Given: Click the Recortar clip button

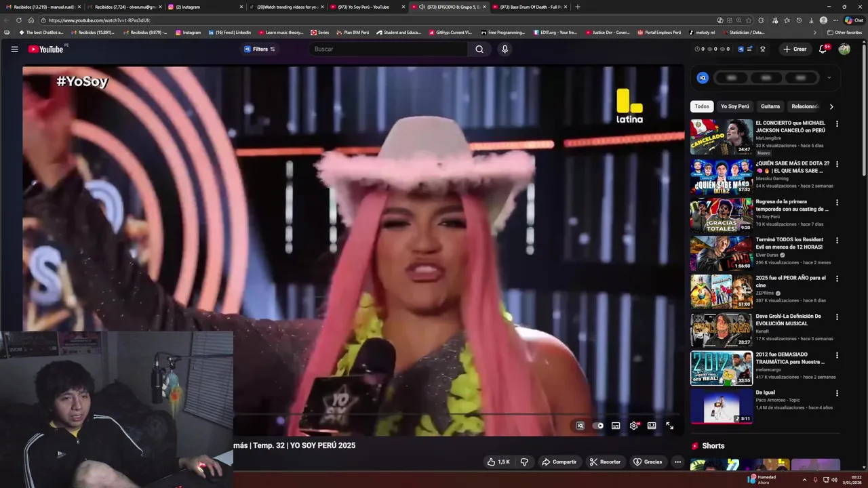Looking at the screenshot, I should pyautogui.click(x=605, y=462).
